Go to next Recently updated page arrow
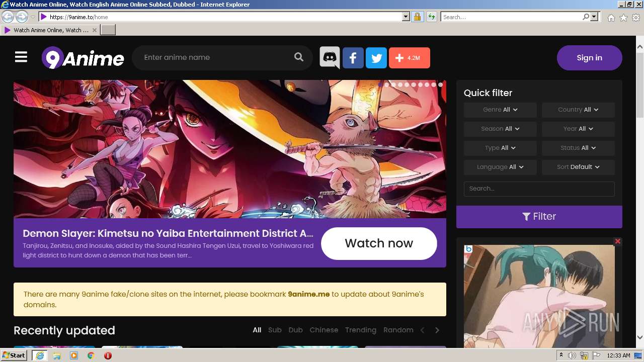644x362 pixels. (x=437, y=330)
